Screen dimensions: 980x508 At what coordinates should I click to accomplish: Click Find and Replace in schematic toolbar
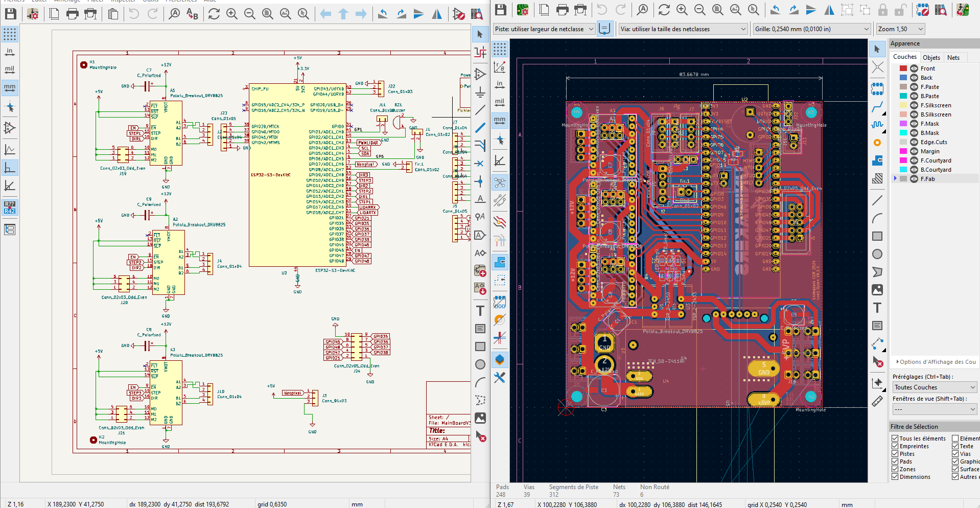point(192,14)
